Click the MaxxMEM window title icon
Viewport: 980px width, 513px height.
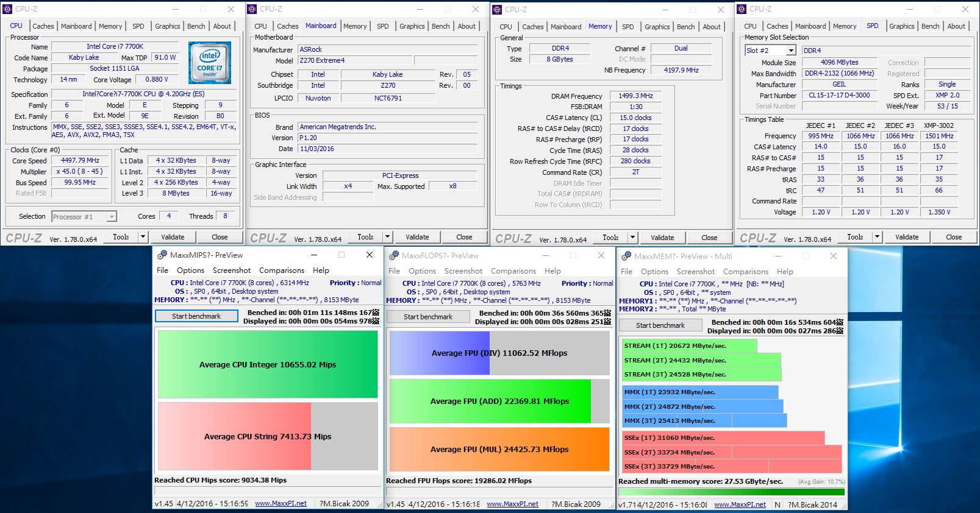click(626, 256)
